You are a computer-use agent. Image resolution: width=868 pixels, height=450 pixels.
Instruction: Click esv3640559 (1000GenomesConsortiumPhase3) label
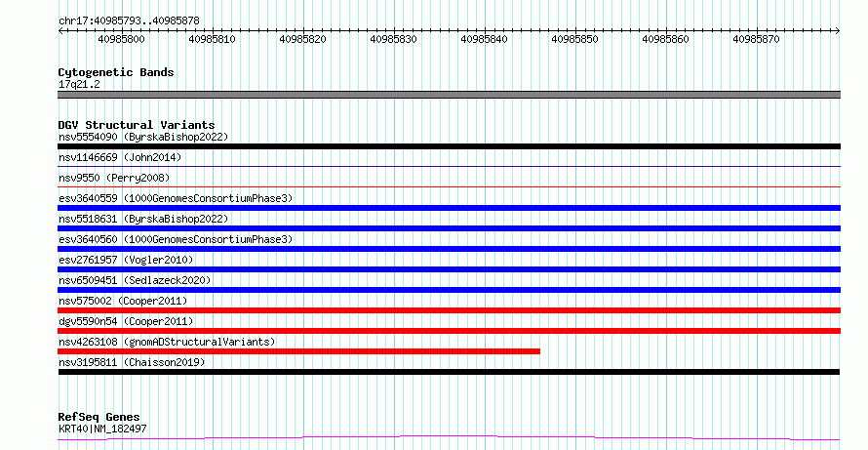point(176,198)
